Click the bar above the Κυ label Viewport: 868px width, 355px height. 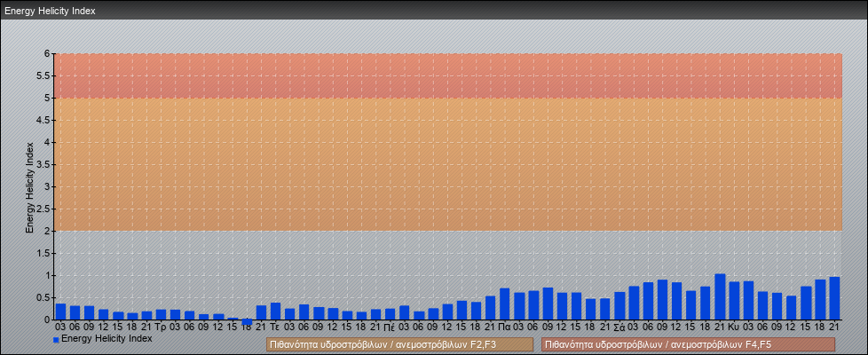point(734,301)
